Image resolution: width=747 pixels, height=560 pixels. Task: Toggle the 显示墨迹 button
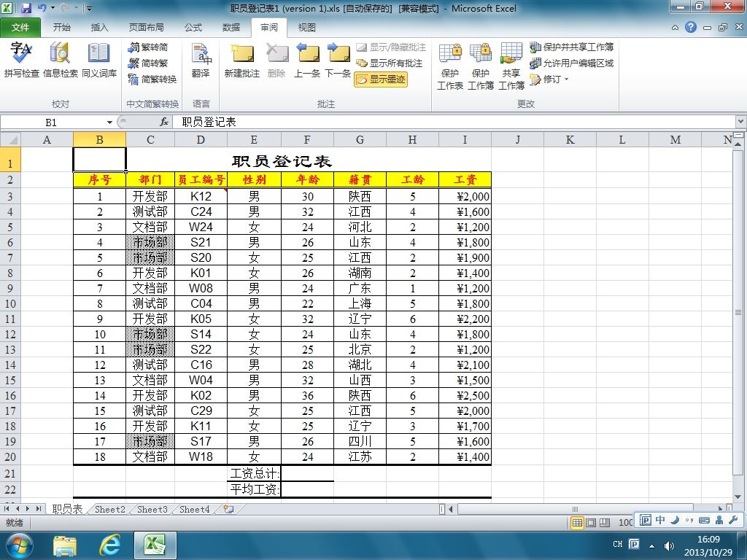pos(381,79)
